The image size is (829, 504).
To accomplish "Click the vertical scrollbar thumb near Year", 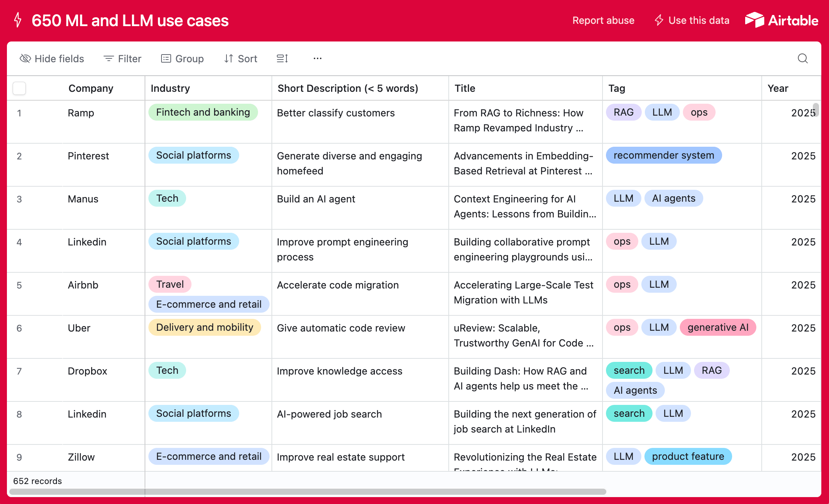I will pyautogui.click(x=816, y=109).
